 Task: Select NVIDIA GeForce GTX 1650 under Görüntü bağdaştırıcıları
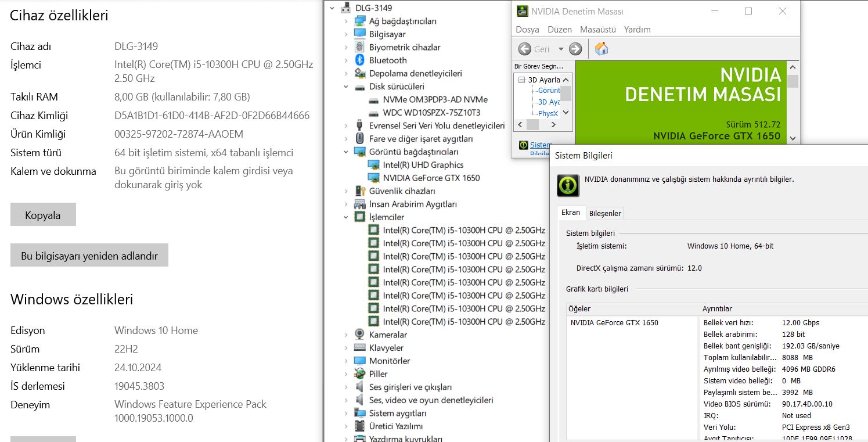(x=431, y=178)
